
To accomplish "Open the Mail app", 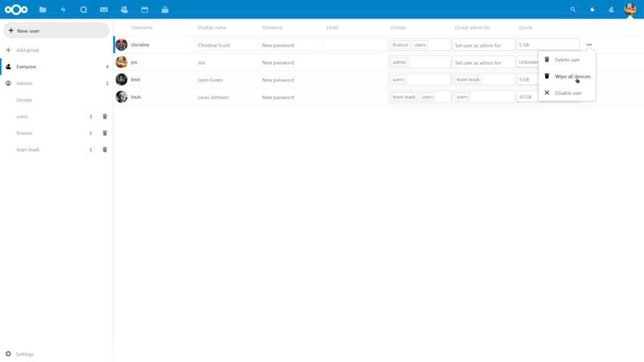I will coord(104,9).
